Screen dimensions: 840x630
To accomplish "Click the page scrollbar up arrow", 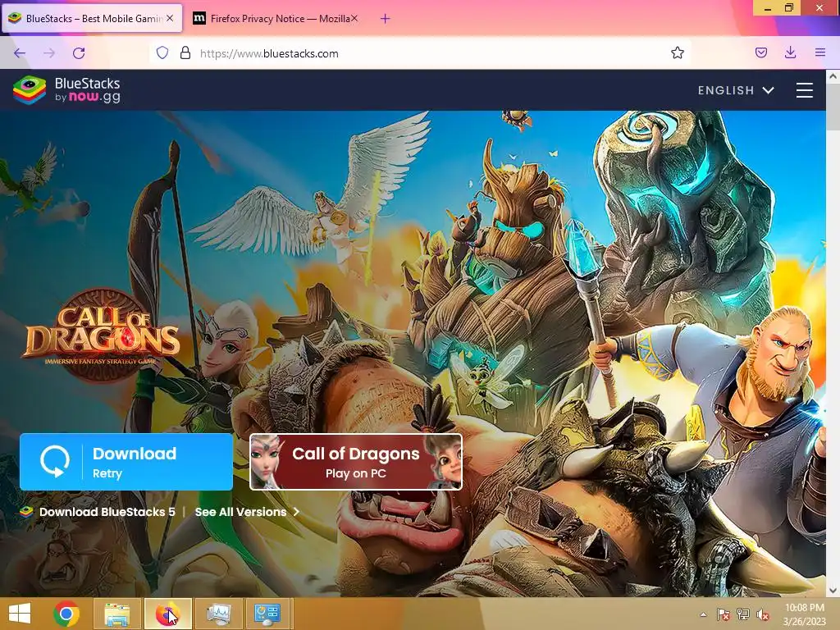I will 833,76.
